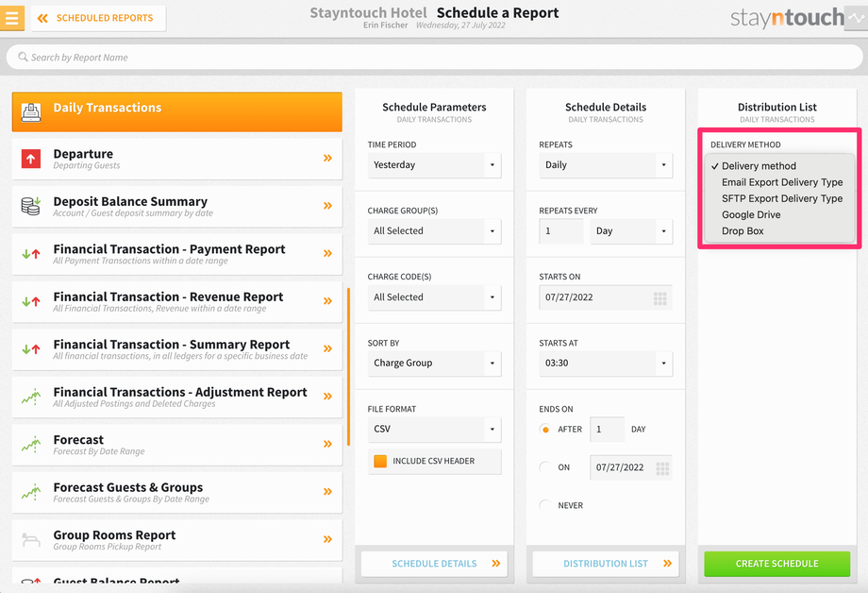
Task: Click the Group Rooms Report row chevron
Action: [x=327, y=539]
